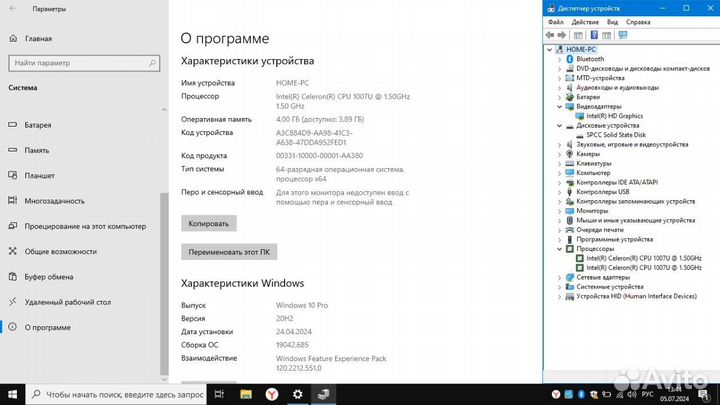Click the Settings sidebar scrollbar
Image resolution: width=720 pixels, height=405 pixels.
pyautogui.click(x=164, y=282)
